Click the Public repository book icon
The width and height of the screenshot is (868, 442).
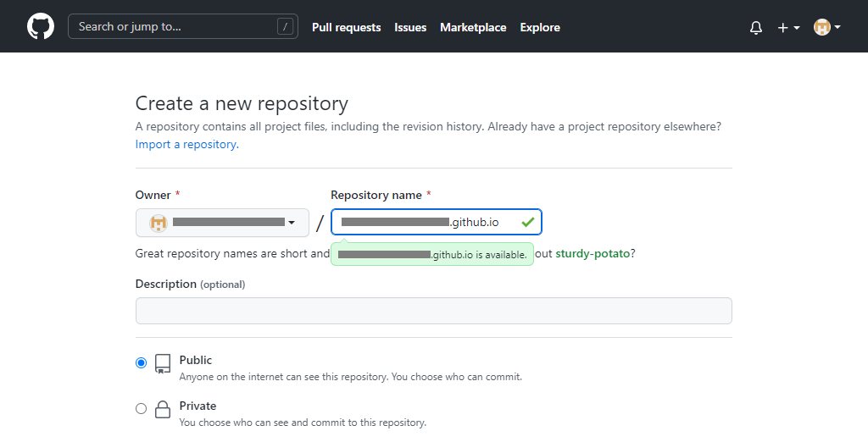[x=163, y=363]
